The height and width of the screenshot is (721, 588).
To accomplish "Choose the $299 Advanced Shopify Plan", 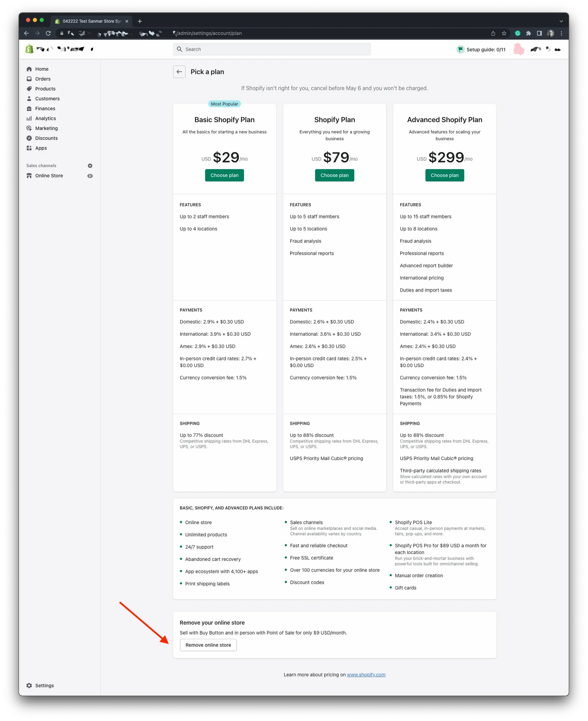I will click(x=444, y=175).
